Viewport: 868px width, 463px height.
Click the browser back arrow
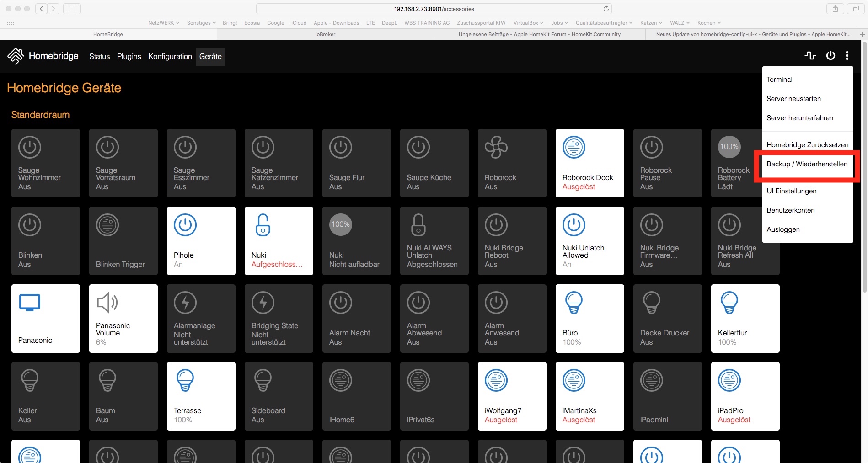click(x=42, y=8)
